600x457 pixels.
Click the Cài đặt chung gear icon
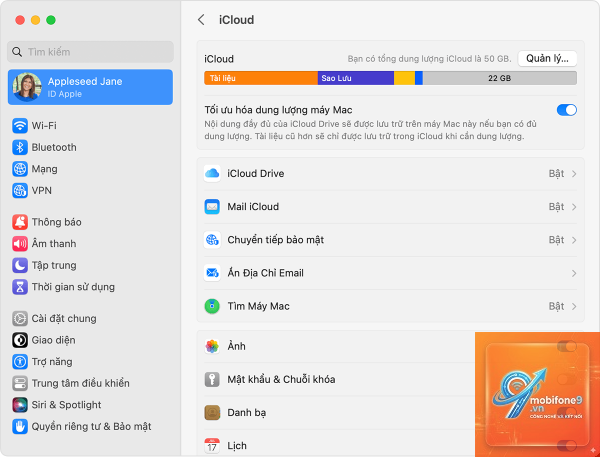[20, 318]
